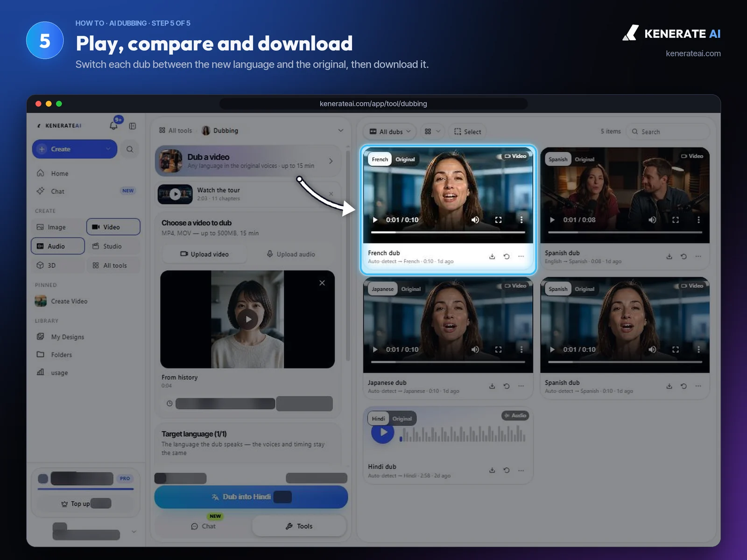Download the Hindi dub

point(492,470)
